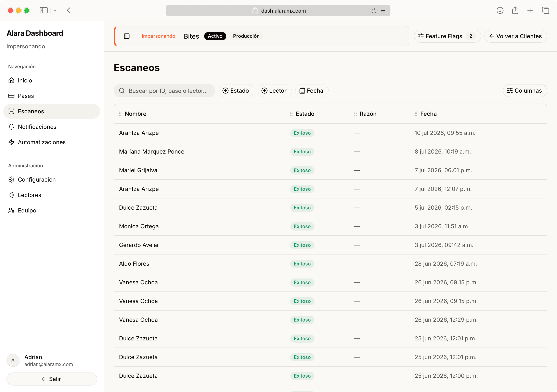
Task: Open a new tab with plus icon
Action: [x=530, y=10]
